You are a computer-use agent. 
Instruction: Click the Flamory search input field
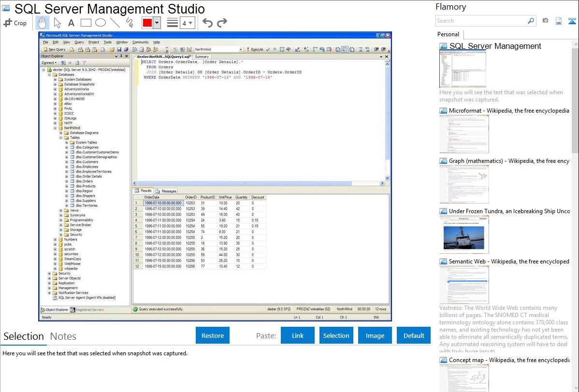[481, 21]
